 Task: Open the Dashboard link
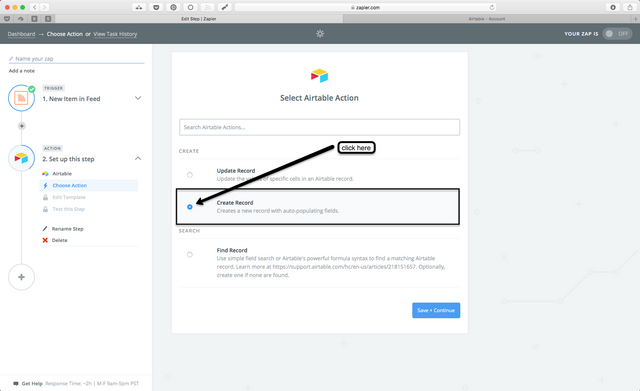pyautogui.click(x=21, y=34)
